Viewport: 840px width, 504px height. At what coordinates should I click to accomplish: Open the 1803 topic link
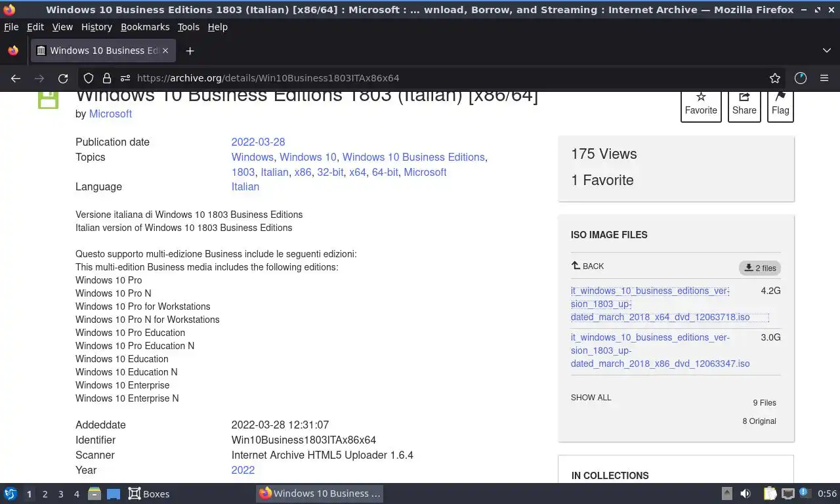243,172
